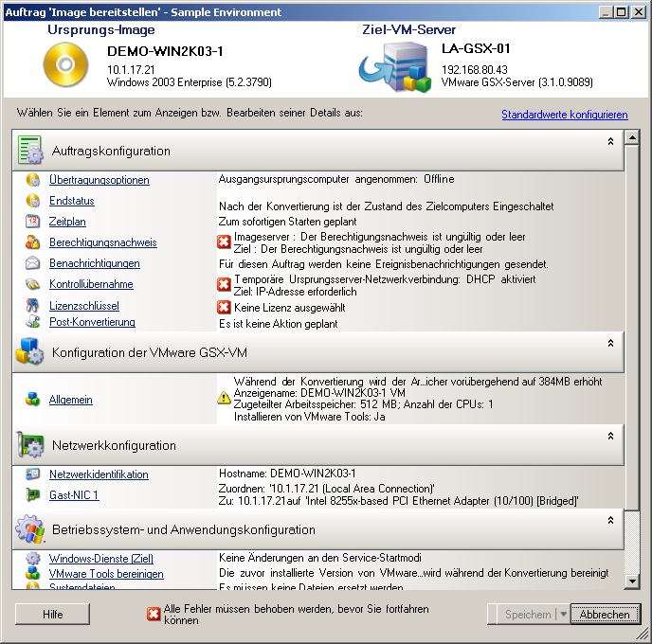The image size is (652, 644).
Task: Collapse the Netzwerkkonfiguration section
Action: pos(610,436)
